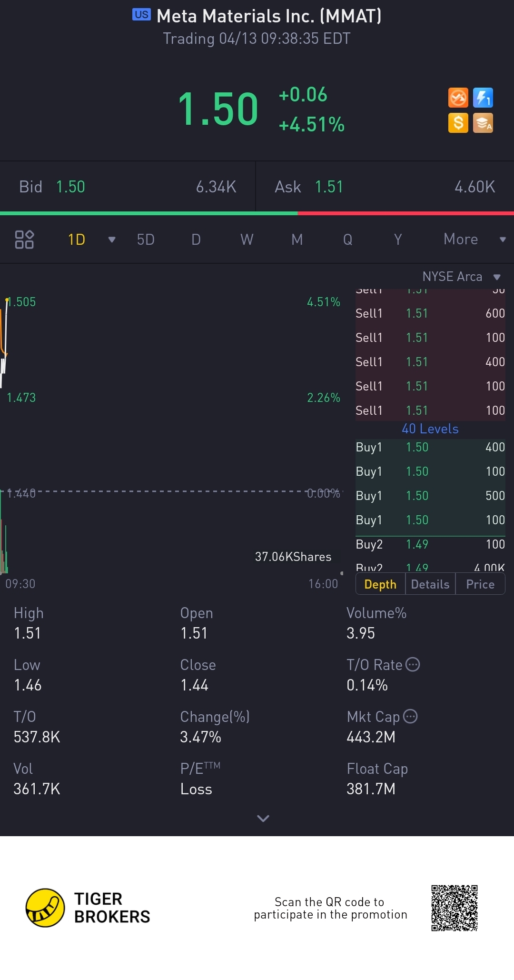Tap the Low 1.46 stat
The height and width of the screenshot is (980, 514).
point(28,675)
